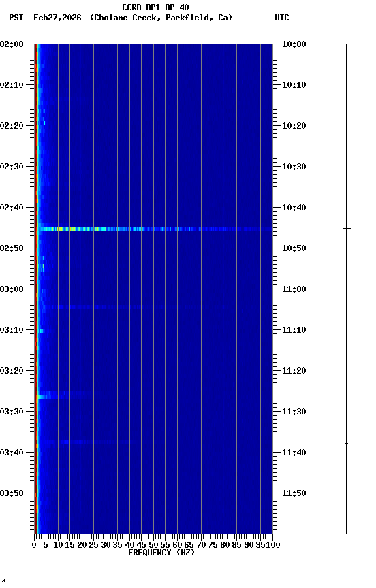This screenshot has height=588, width=376.
Task: Click the PST time label '02:20'
Action: 12,126
